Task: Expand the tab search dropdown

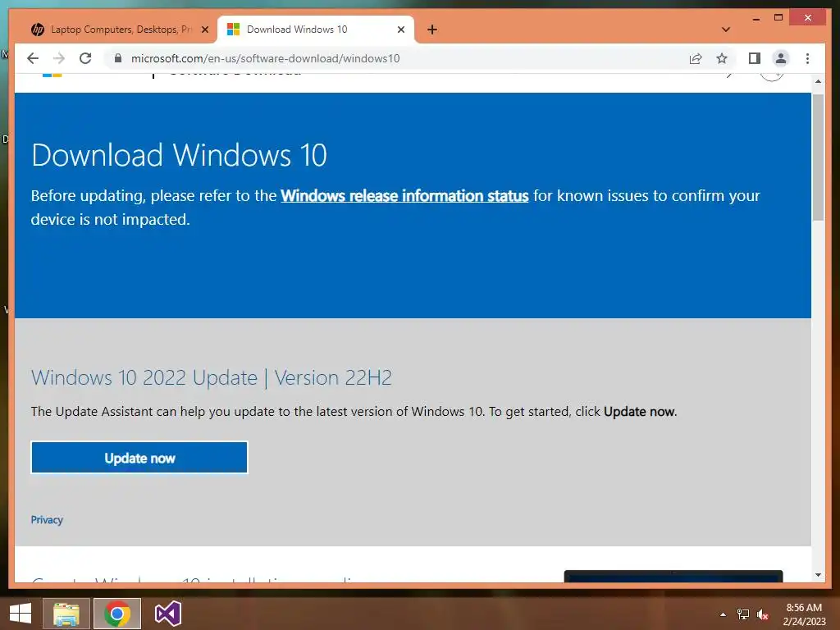Action: [726, 30]
